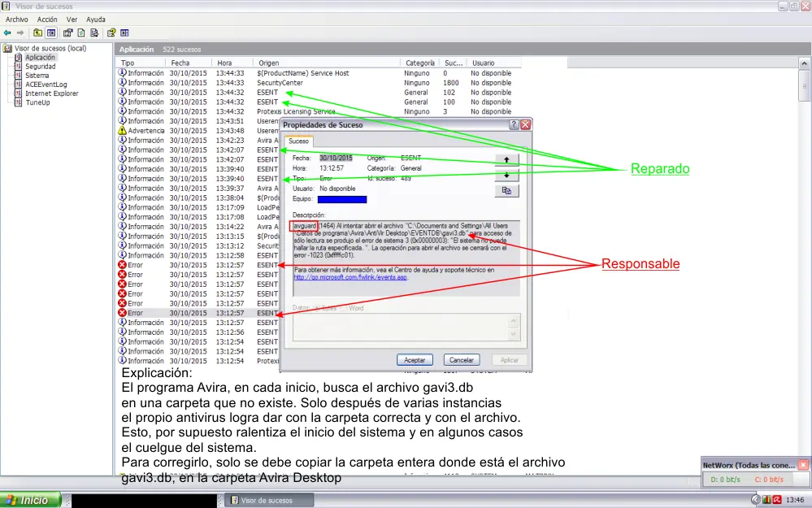Select the 'Exportar lista' toolbar icon
The image size is (812, 508).
pos(95,33)
